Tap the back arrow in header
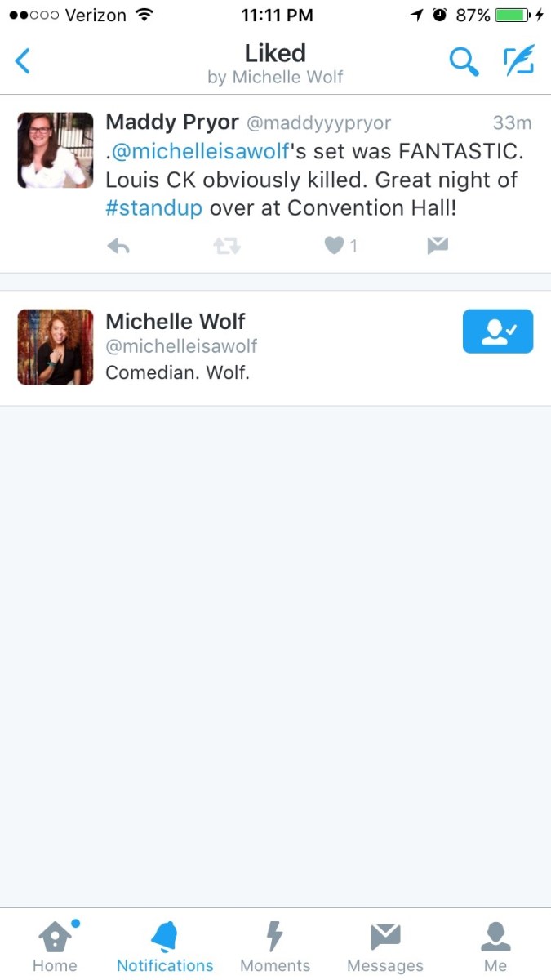This screenshot has height=980, width=551. 23,61
